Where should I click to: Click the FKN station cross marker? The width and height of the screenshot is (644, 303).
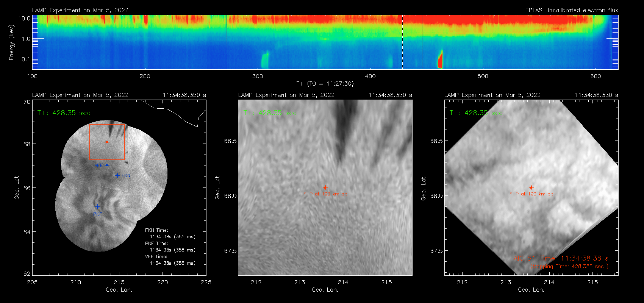117,175
